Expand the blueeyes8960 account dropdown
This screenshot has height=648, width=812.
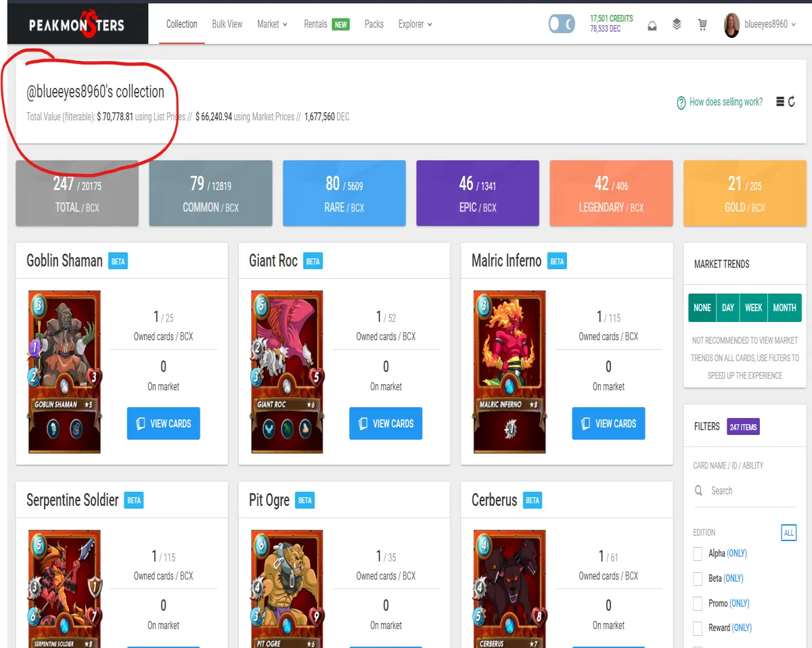point(770,24)
